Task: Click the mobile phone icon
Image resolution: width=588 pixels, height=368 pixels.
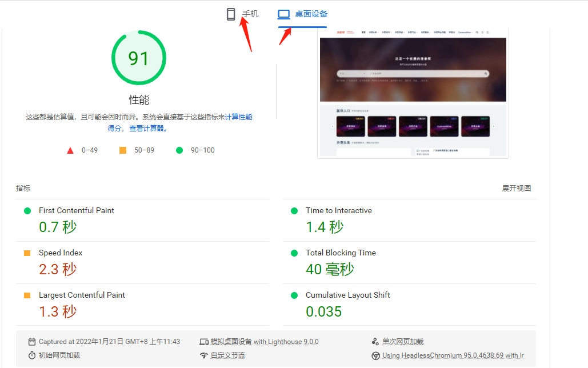Action: coord(231,14)
